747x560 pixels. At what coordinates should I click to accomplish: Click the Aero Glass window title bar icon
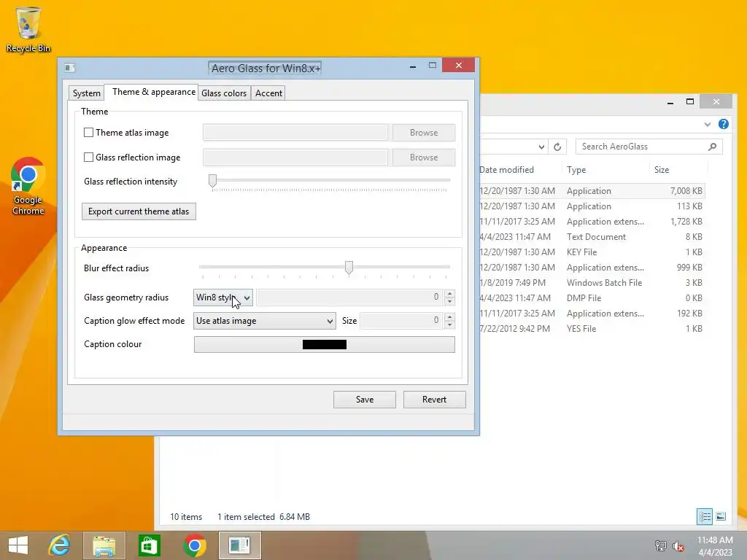click(x=69, y=68)
